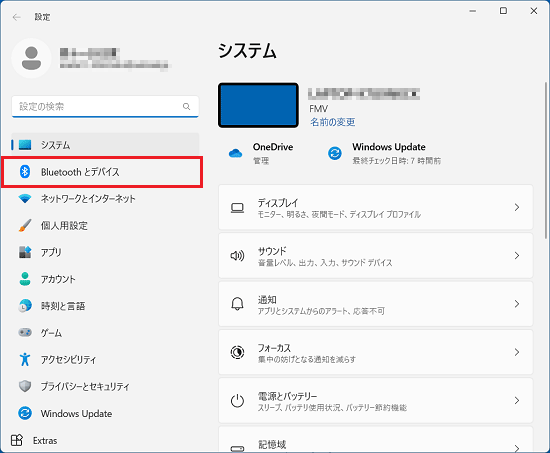Screen dimensions: 550x453
Task: Click the Wi-Fi network icon in sidebar
Action: pos(25,199)
